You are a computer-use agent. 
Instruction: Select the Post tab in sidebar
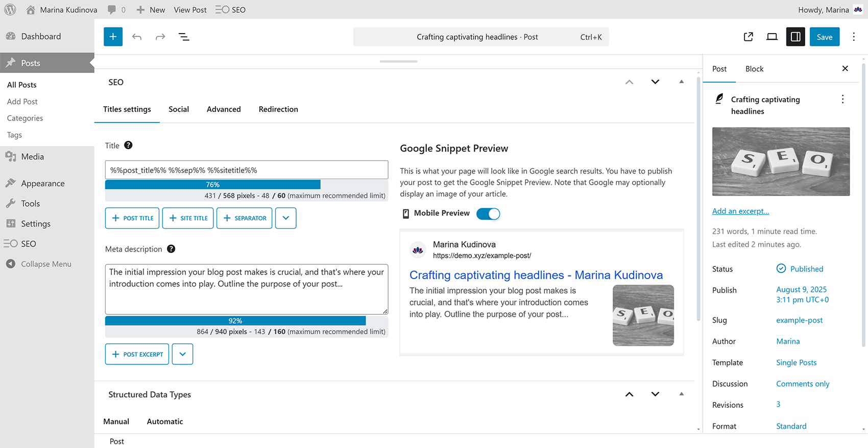click(719, 69)
